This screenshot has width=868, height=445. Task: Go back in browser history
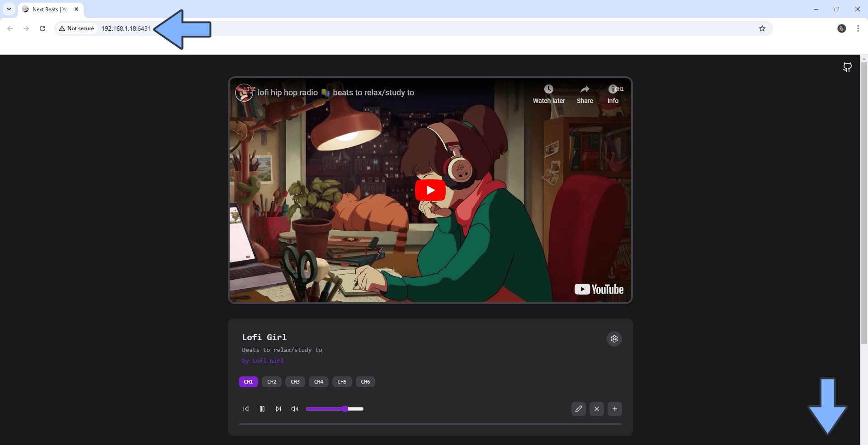point(10,28)
